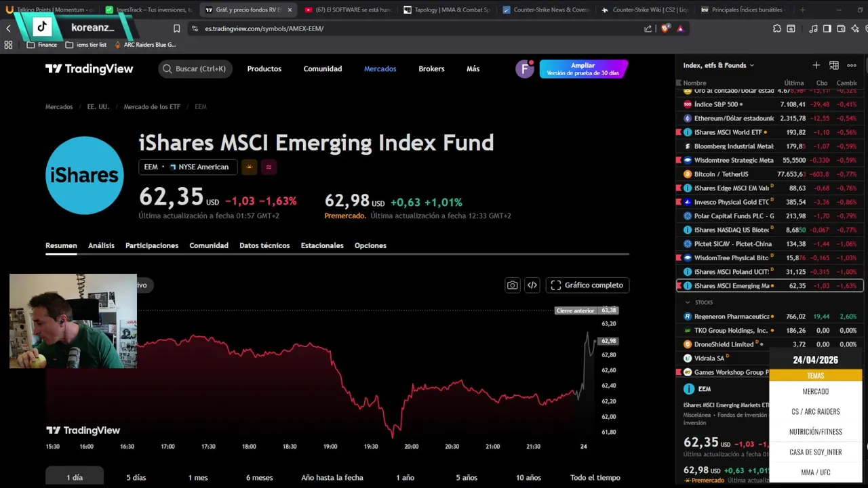Switch to the Análisis tab
The image size is (868, 488).
tap(101, 245)
